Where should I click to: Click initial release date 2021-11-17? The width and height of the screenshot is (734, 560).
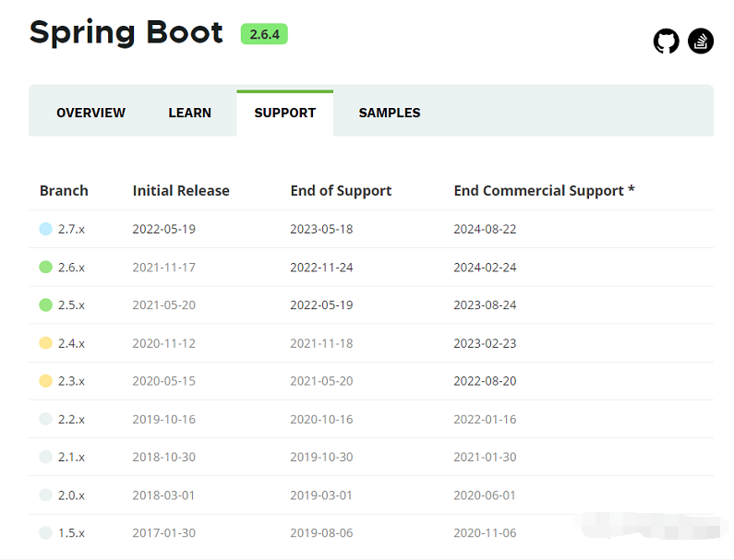tap(163, 268)
